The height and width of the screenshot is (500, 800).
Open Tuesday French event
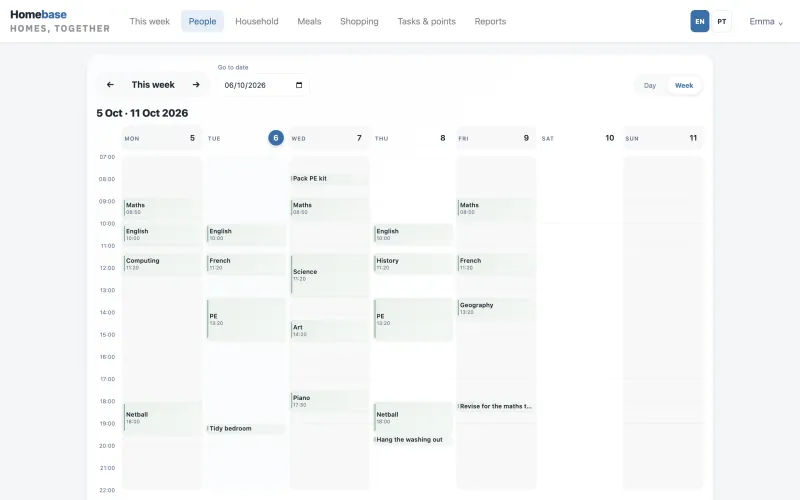click(246, 264)
